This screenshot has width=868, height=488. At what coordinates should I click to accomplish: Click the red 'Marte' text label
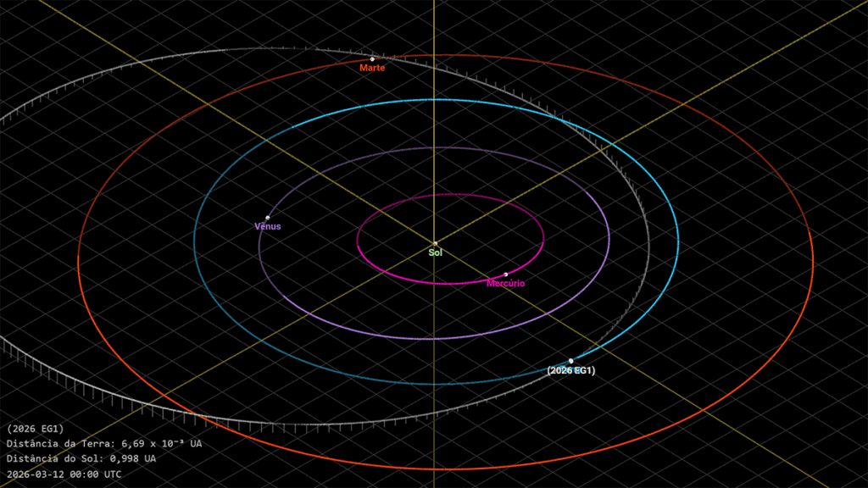pos(372,68)
